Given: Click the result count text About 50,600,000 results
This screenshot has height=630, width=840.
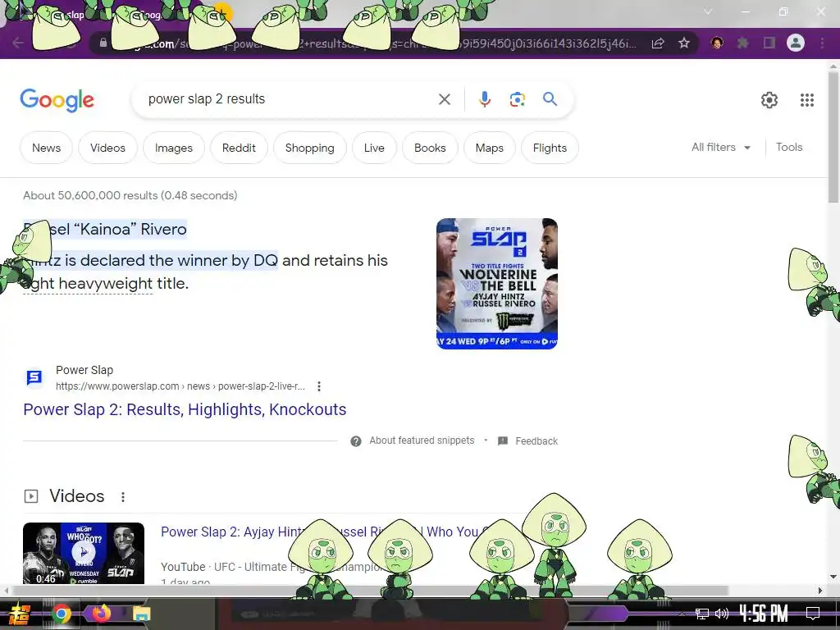Looking at the screenshot, I should [130, 195].
